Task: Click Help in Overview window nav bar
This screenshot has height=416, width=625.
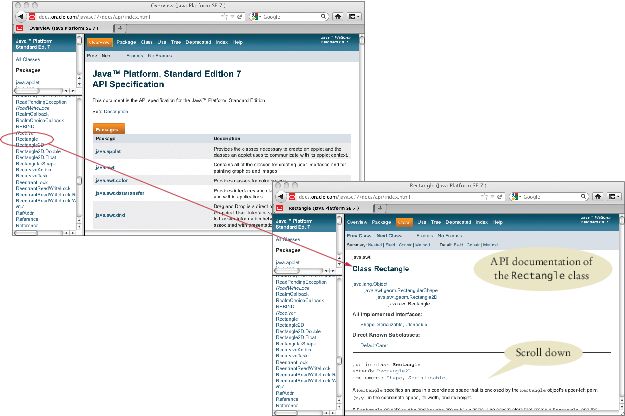Action: click(238, 42)
